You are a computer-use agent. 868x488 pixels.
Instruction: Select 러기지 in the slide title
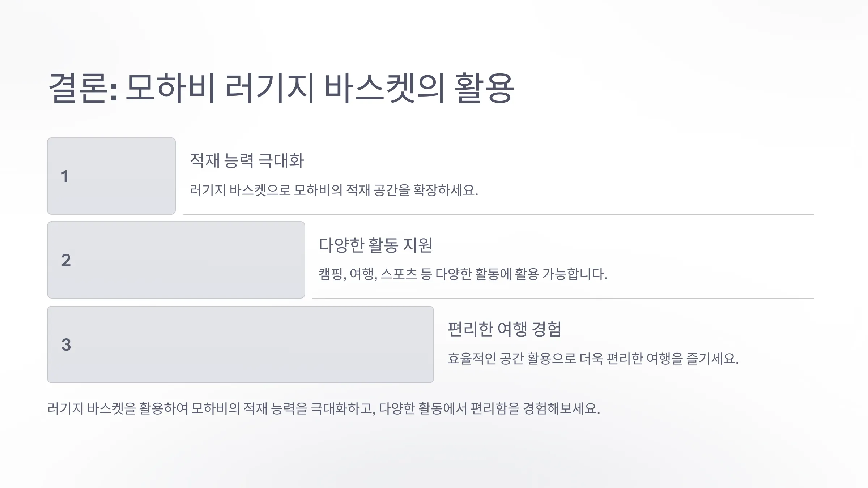coord(269,88)
